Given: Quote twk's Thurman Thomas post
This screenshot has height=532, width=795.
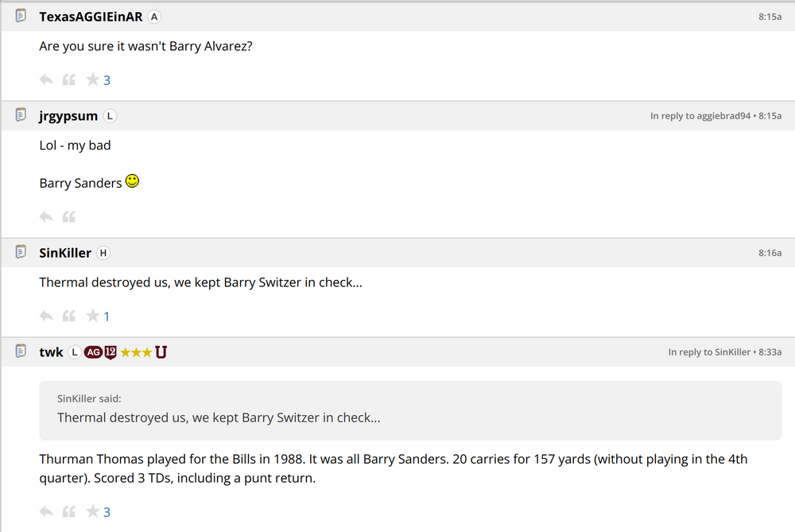Looking at the screenshot, I should (x=69, y=511).
